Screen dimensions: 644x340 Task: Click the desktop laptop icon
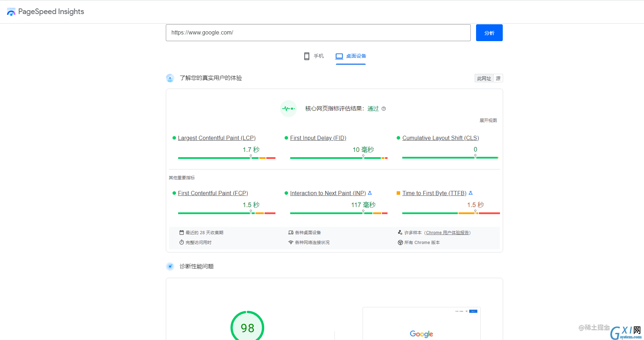click(x=339, y=56)
